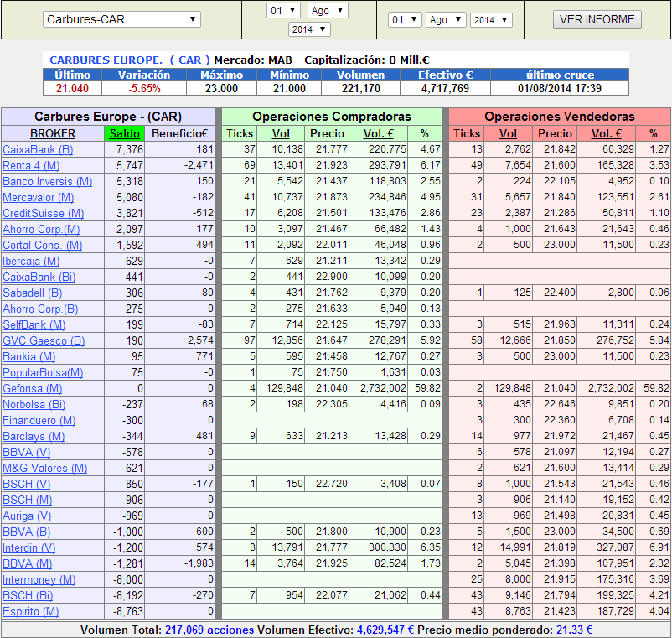This screenshot has height=638, width=672.
Task: Sort by Vol. € under Operaciones Vendedoras
Action: (x=606, y=133)
